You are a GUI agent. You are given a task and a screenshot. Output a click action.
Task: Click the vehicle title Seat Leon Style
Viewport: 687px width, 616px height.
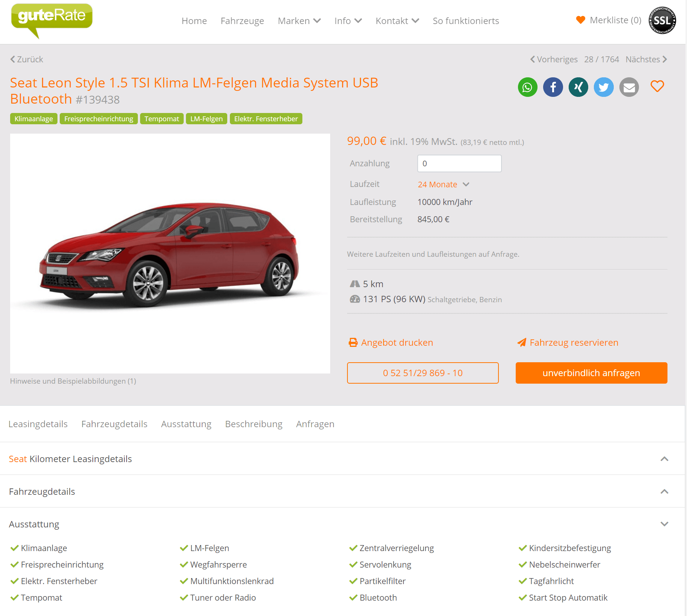[x=194, y=91]
